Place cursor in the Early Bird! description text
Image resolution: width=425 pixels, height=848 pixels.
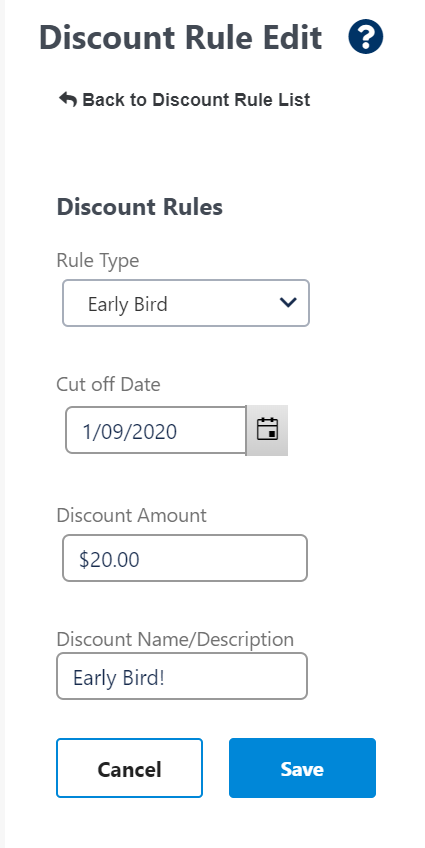pos(119,678)
